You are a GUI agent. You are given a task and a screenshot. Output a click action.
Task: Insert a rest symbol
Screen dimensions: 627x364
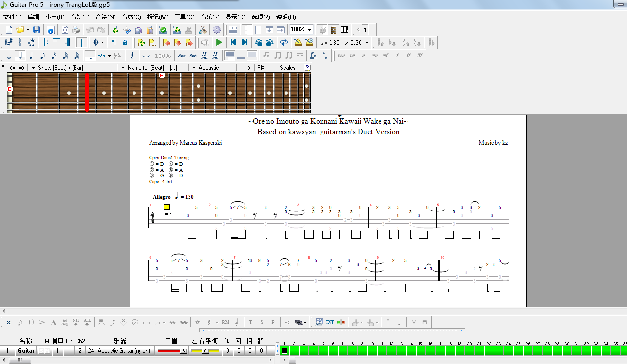132,56
